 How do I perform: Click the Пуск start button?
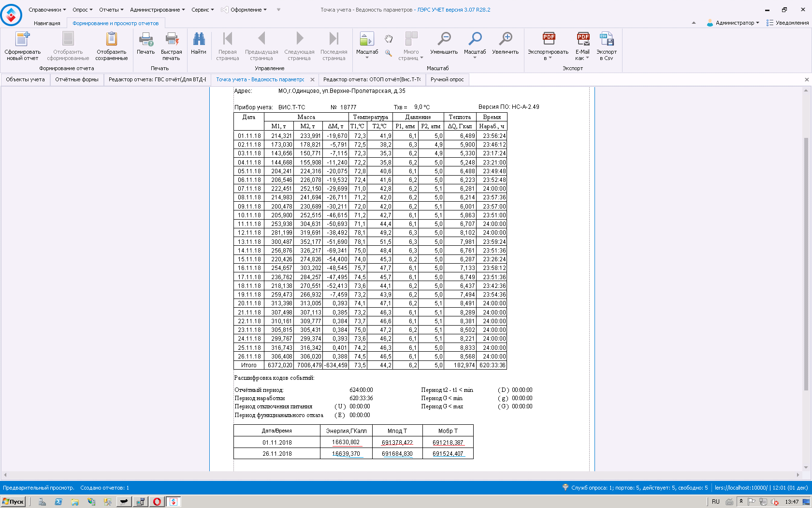tap(13, 502)
